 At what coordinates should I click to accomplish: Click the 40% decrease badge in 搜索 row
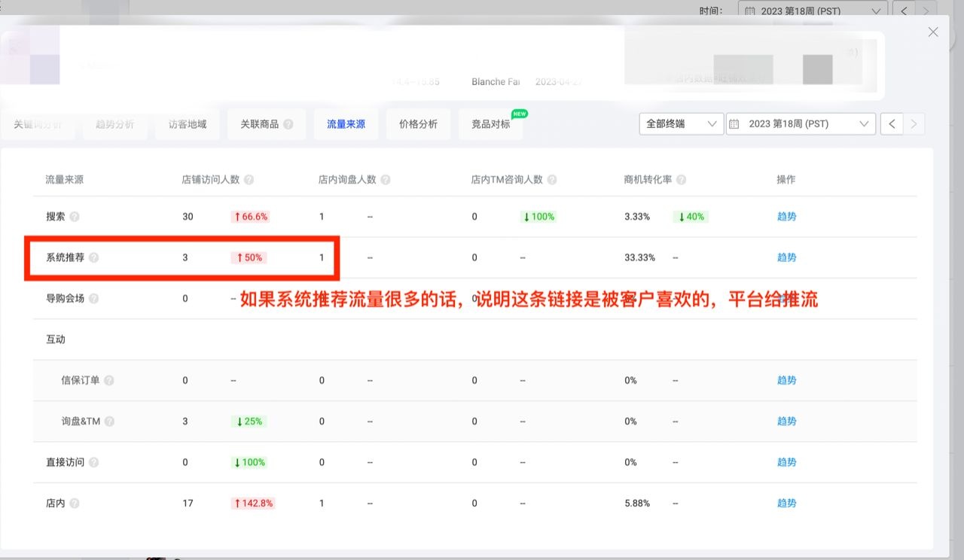point(691,217)
